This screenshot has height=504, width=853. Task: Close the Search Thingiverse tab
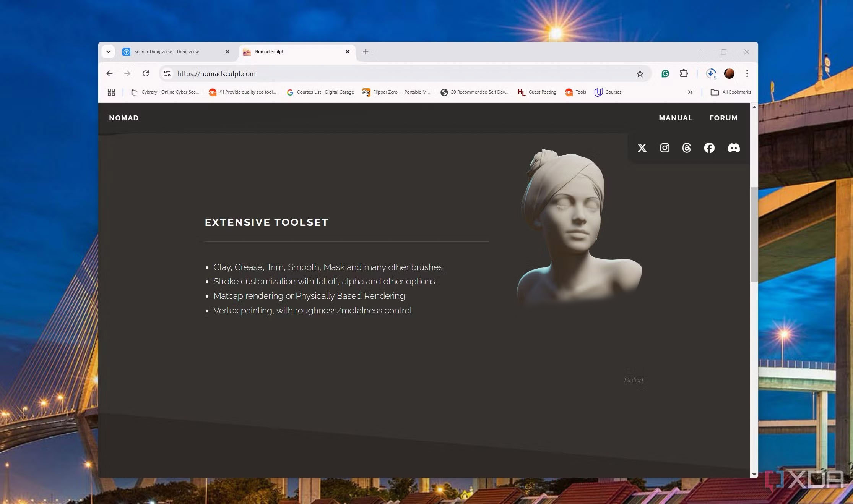pos(227,52)
